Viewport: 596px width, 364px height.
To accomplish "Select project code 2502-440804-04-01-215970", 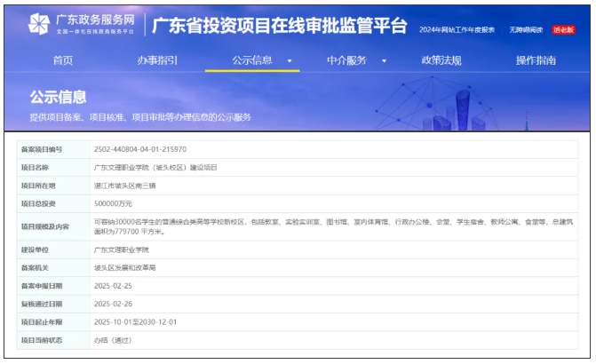I will pyautogui.click(x=140, y=149).
